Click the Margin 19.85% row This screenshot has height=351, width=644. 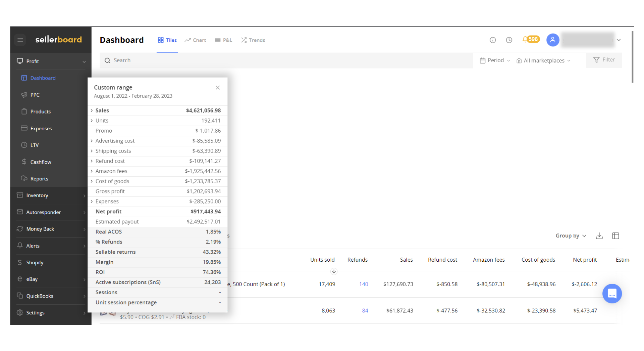(x=158, y=262)
